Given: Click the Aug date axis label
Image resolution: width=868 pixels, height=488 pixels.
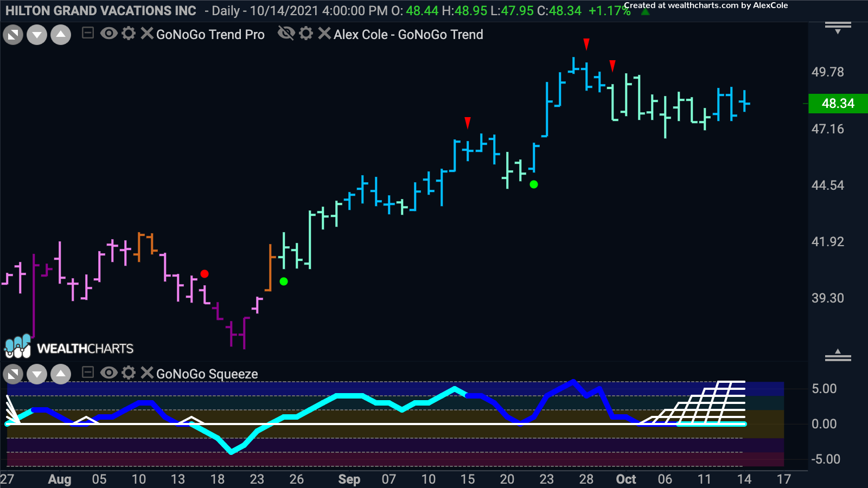Looking at the screenshot, I should tap(60, 479).
